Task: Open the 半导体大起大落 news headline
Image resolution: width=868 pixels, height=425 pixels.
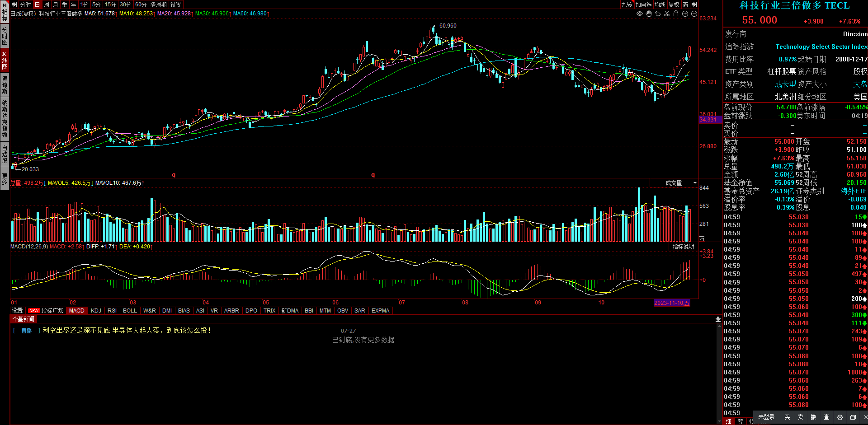Action: click(x=127, y=331)
